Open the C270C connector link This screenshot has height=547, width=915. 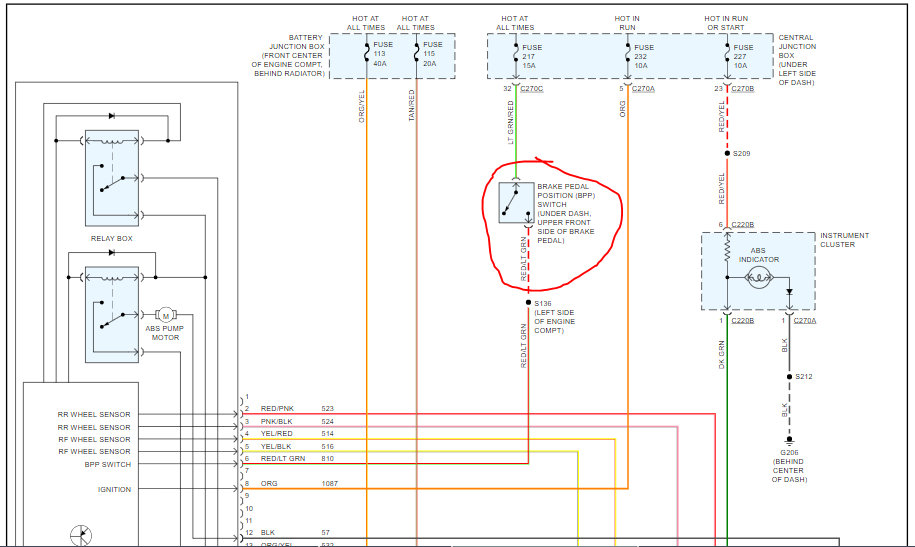pyautogui.click(x=531, y=89)
